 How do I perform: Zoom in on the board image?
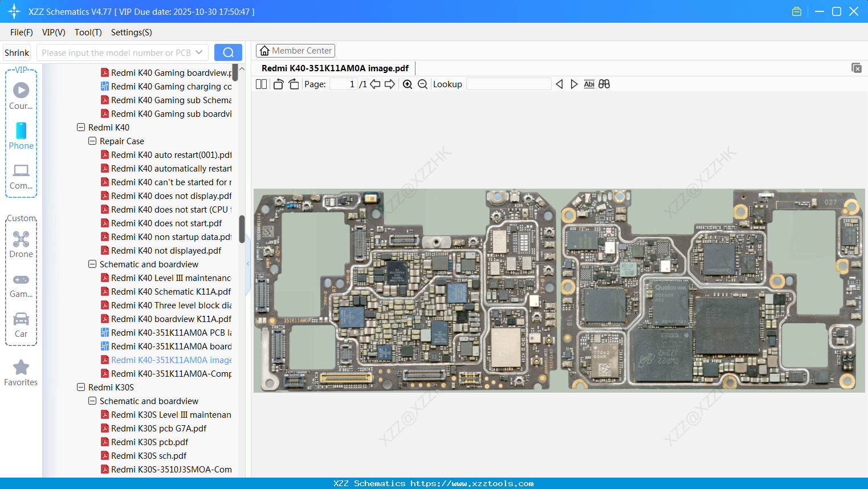[407, 84]
